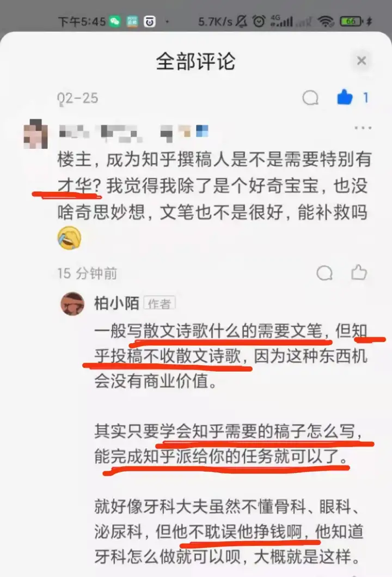The width and height of the screenshot is (392, 577).
Task: Tap the Wi-Fi status icon
Action: (326, 21)
